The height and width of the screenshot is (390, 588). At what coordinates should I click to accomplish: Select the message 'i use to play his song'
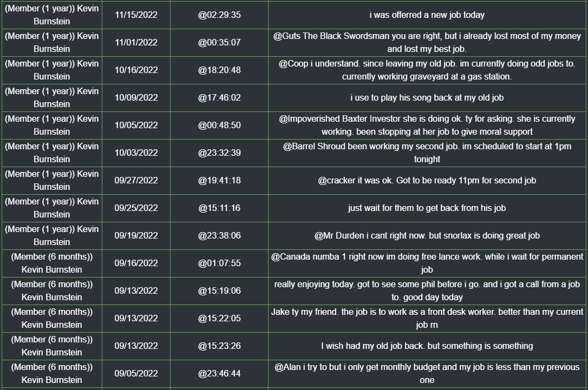(427, 98)
